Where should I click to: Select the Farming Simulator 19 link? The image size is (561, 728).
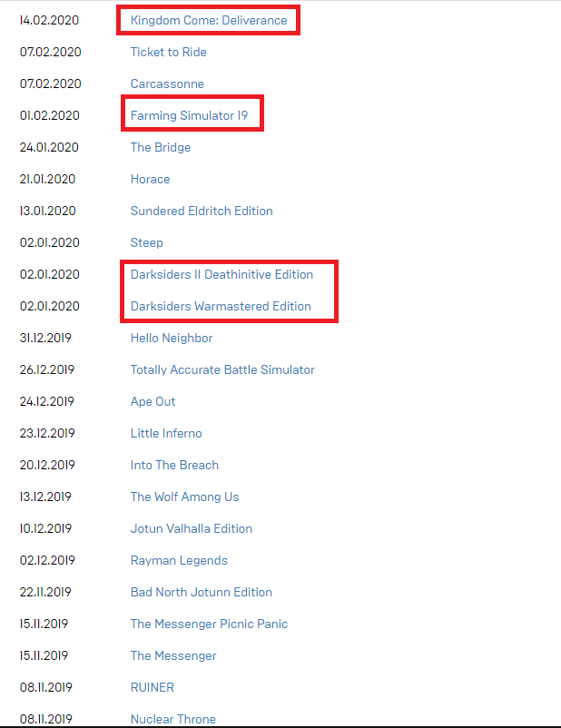pyautogui.click(x=189, y=115)
